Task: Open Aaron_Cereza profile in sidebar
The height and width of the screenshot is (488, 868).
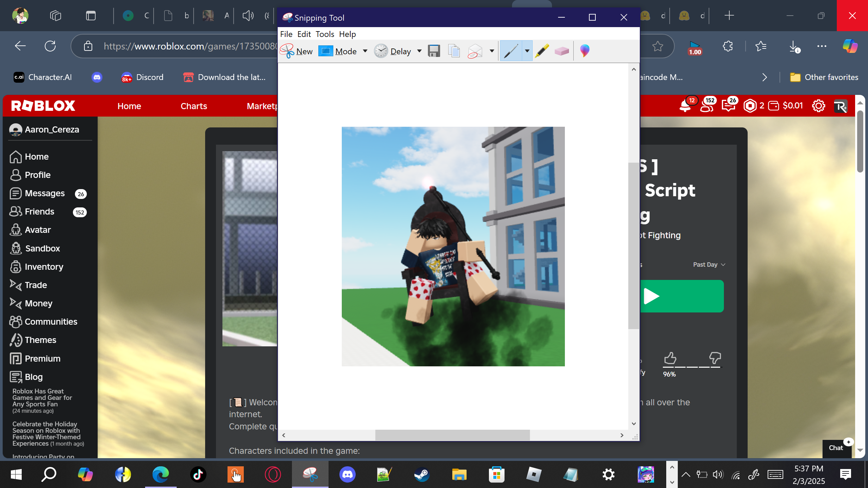Action: click(44, 129)
